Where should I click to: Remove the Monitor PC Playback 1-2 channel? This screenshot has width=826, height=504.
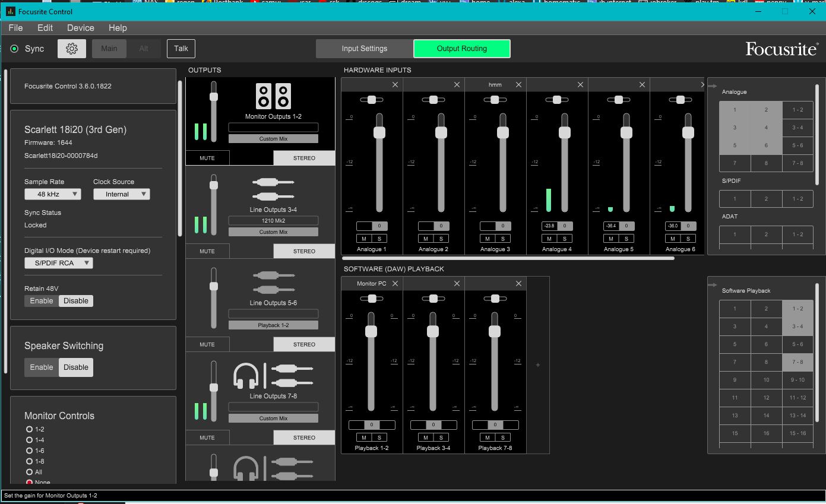pos(395,284)
